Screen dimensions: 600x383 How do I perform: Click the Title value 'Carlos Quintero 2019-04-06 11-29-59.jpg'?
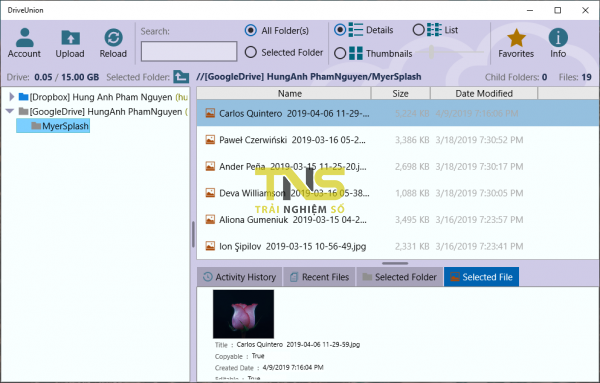[x=298, y=344]
